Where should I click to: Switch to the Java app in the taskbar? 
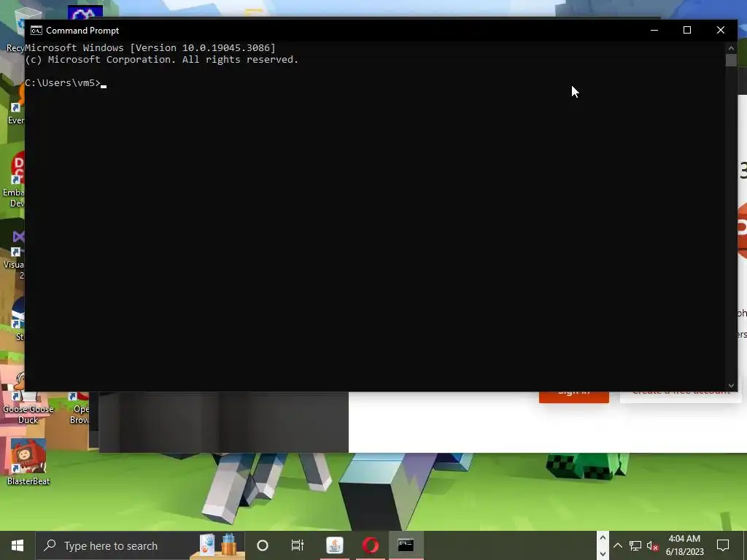334,545
